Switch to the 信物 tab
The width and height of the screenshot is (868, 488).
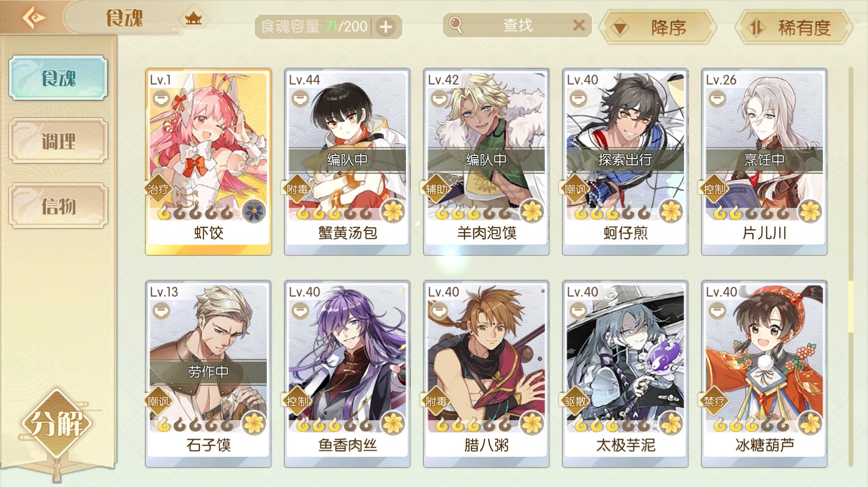click(58, 206)
